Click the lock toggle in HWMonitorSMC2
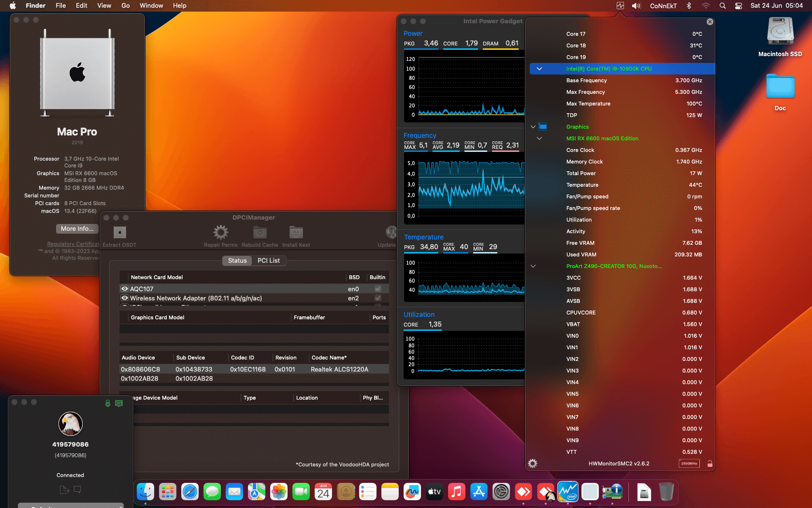Screen dimensions: 812x508 tap(710, 463)
